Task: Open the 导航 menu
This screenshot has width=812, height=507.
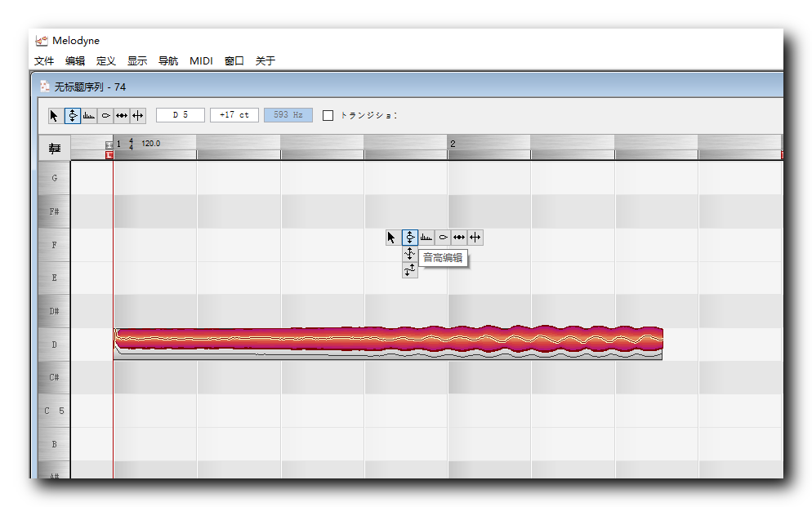Action: 168,61
